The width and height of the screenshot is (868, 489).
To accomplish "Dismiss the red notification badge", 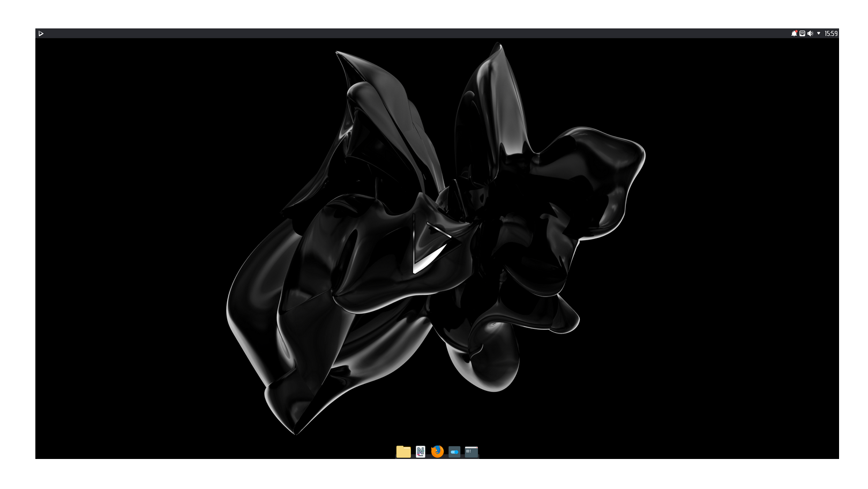I will 796,31.
